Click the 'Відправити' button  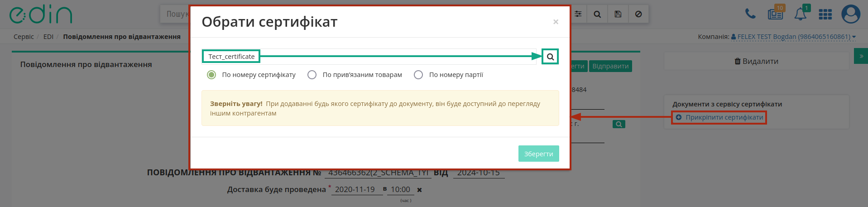(610, 66)
